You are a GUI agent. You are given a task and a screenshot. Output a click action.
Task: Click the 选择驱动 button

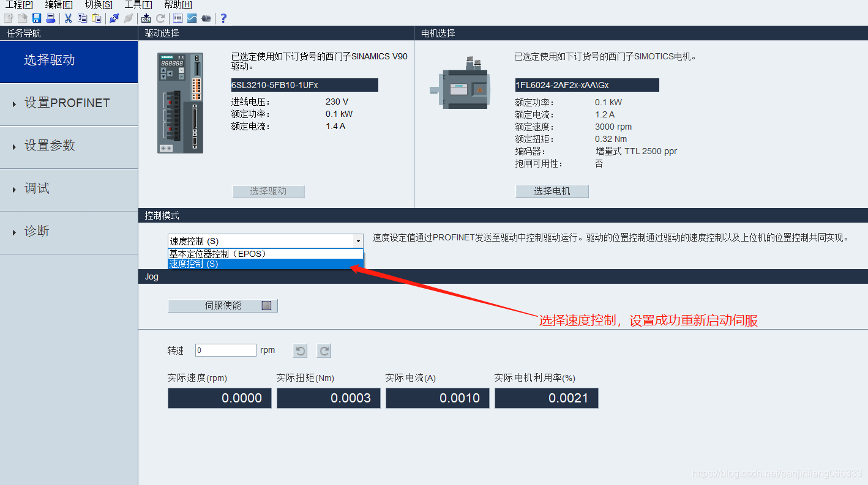(268, 191)
